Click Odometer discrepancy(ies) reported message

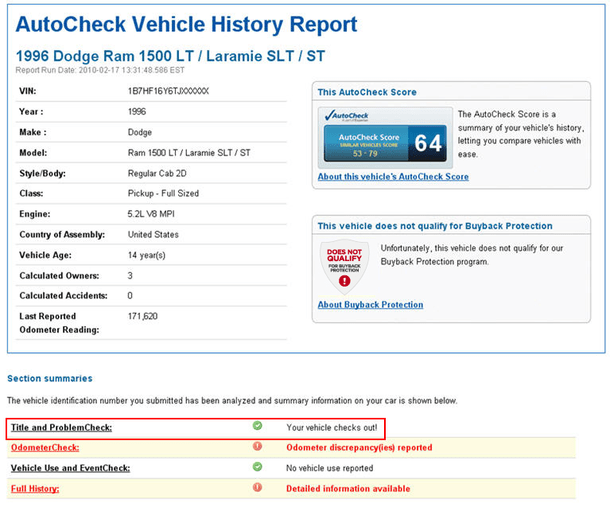359,448
